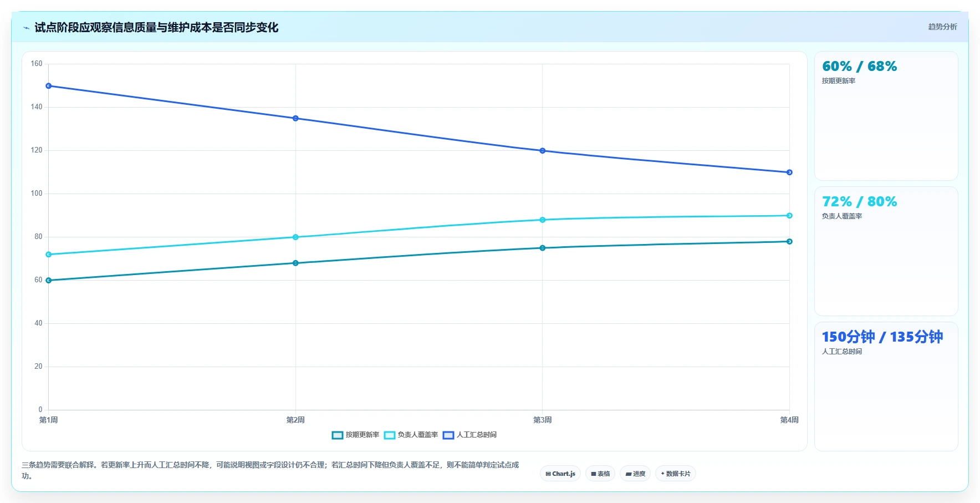The image size is (980, 503).
Task: Select the Chart.js chip
Action: [x=560, y=474]
